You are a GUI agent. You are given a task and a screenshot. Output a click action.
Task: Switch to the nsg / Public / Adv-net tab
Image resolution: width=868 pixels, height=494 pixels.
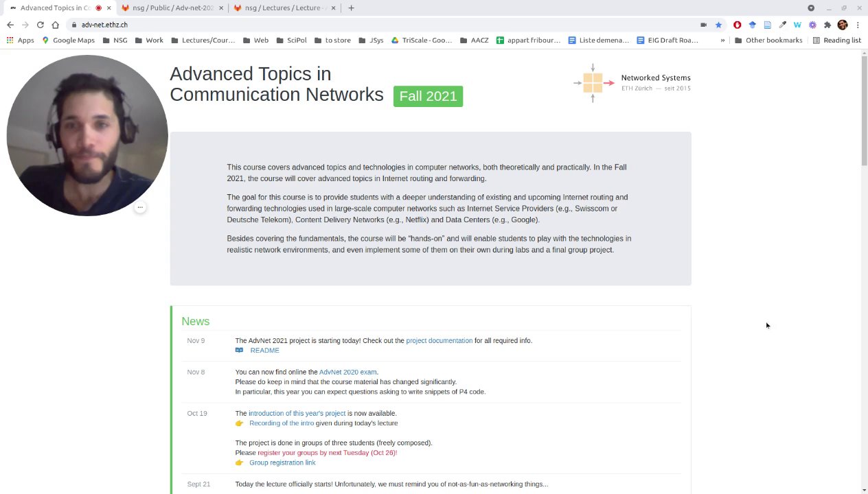[172, 8]
